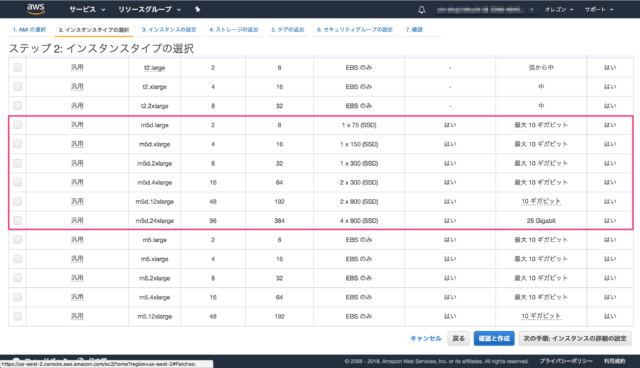The image size is (640, 368).
Task: Go to step 4 ストレージの追加 tab
Action: coord(233,30)
